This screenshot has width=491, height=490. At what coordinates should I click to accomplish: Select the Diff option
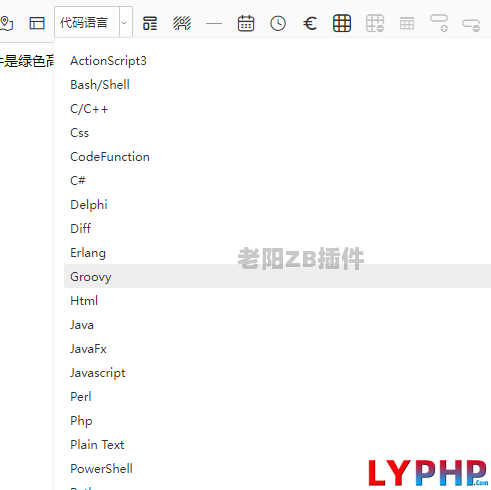277,229
